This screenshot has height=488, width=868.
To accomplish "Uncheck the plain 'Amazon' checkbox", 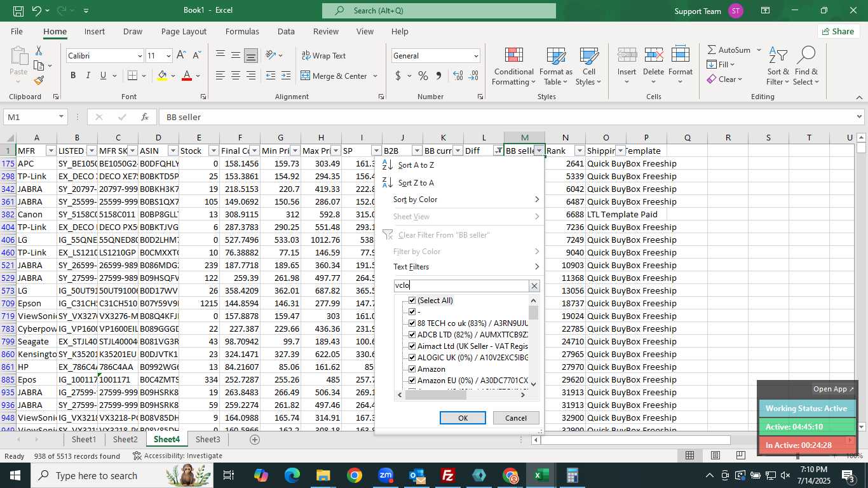I will click(x=412, y=369).
